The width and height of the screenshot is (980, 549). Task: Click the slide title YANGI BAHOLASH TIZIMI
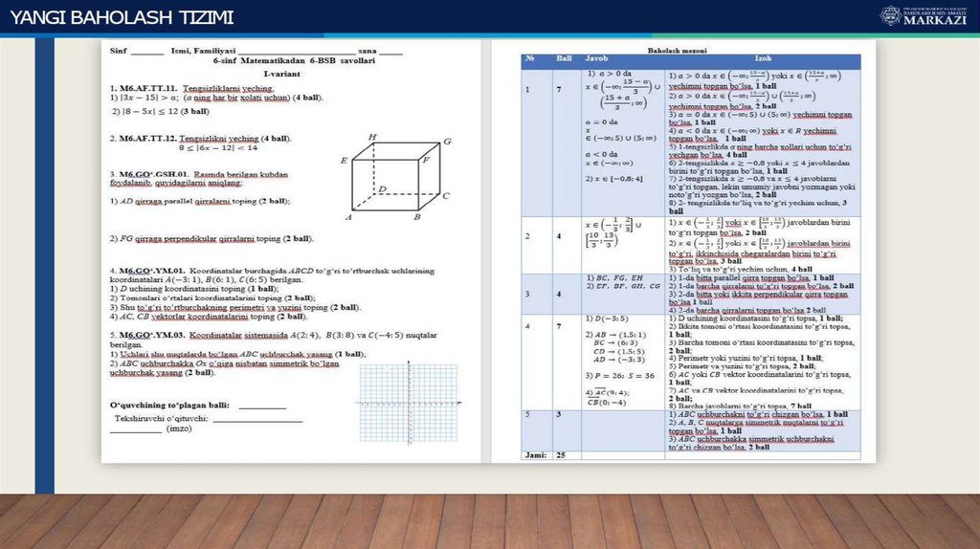(x=122, y=17)
